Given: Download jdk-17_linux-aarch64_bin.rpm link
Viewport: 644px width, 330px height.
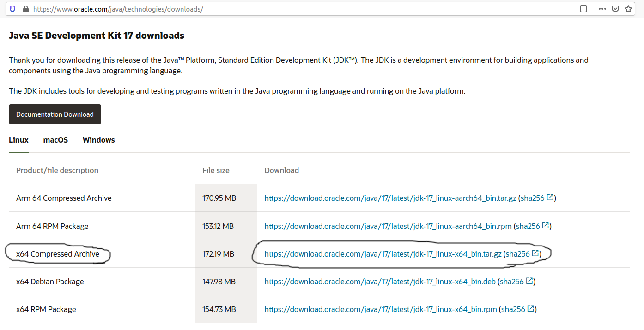Looking at the screenshot, I should pos(388,226).
